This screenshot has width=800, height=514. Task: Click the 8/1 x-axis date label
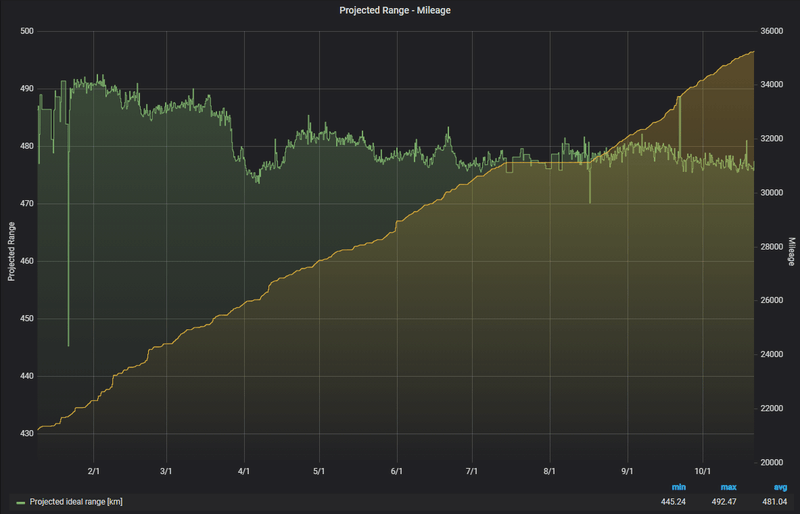tap(549, 471)
